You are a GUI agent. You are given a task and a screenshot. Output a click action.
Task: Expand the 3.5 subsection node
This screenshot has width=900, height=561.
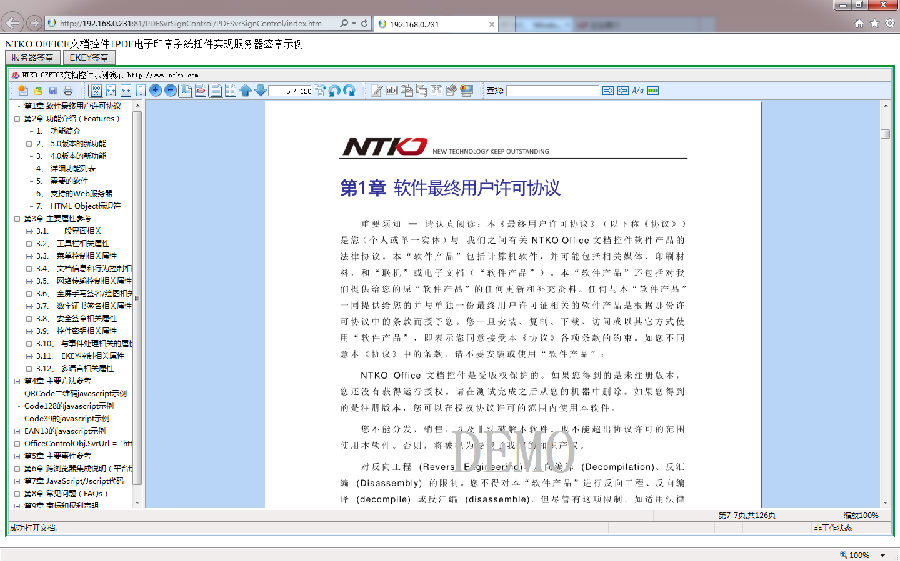[x=29, y=281]
